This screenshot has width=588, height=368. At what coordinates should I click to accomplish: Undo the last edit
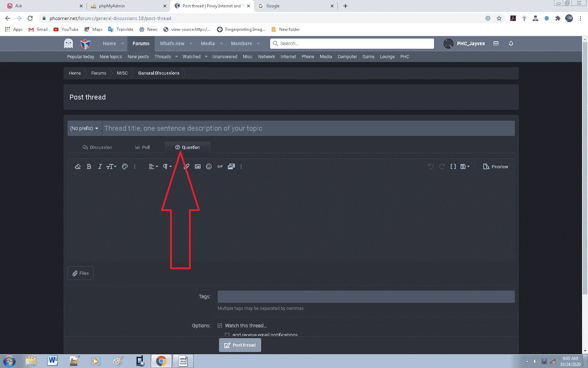click(x=431, y=166)
